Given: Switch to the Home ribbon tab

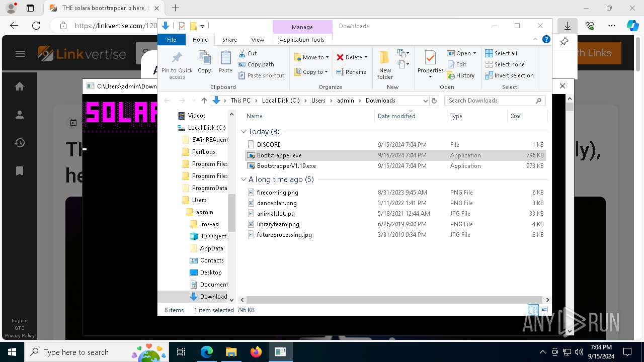Looking at the screenshot, I should (200, 40).
